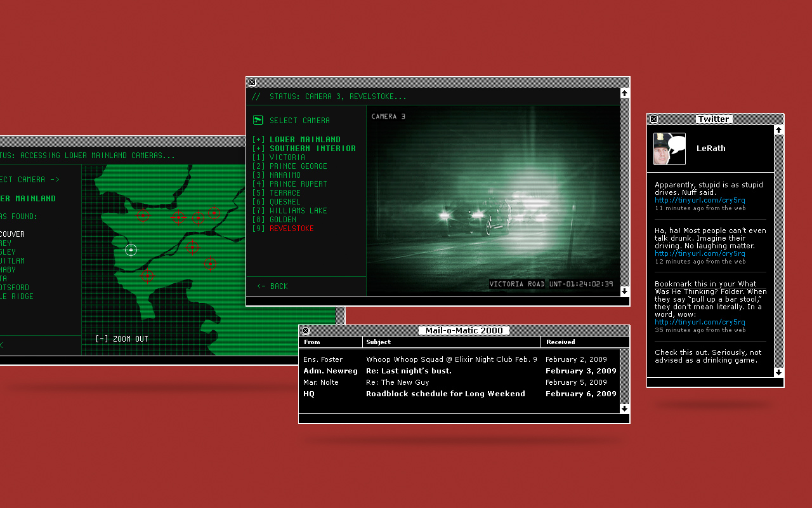
Task: Close the Mail-o-Matic 2000 window
Action: pyautogui.click(x=306, y=330)
